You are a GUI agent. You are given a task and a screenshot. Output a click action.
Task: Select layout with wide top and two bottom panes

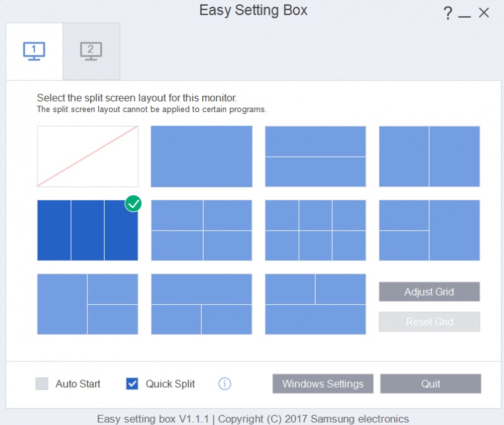pyautogui.click(x=202, y=304)
